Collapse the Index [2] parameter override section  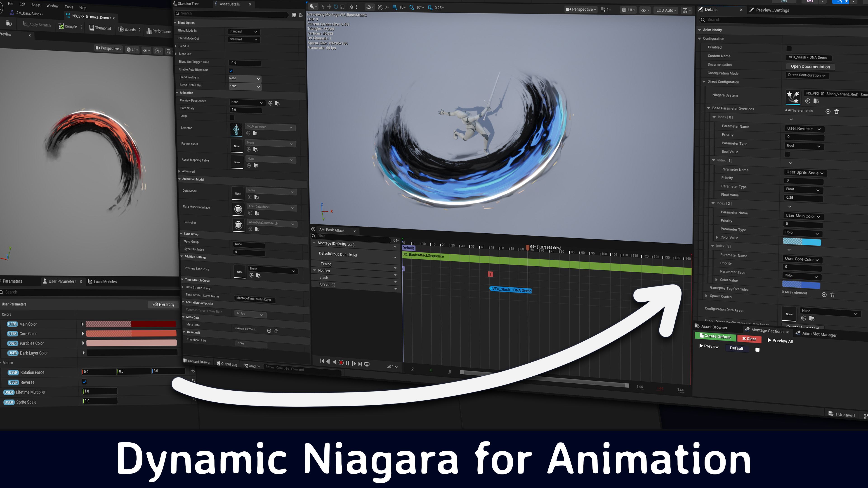click(714, 203)
